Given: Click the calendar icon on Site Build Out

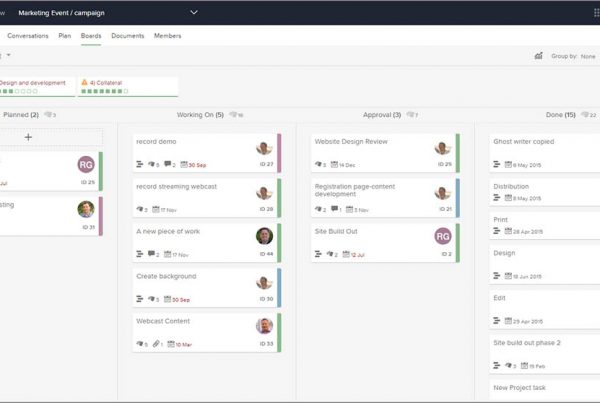Looking at the screenshot, I should [x=346, y=254].
